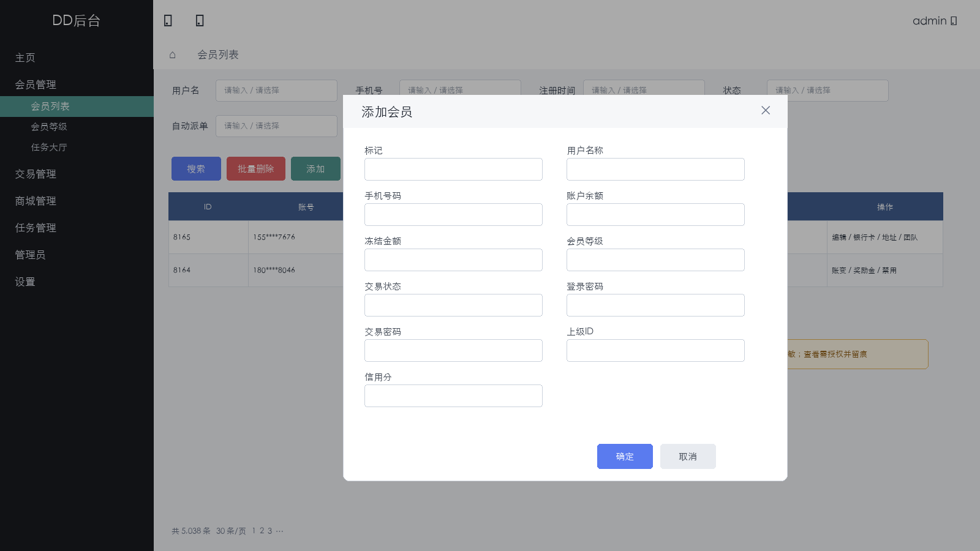The width and height of the screenshot is (980, 551).
Task: Focus the 用户名称 input field
Action: pos(655,169)
